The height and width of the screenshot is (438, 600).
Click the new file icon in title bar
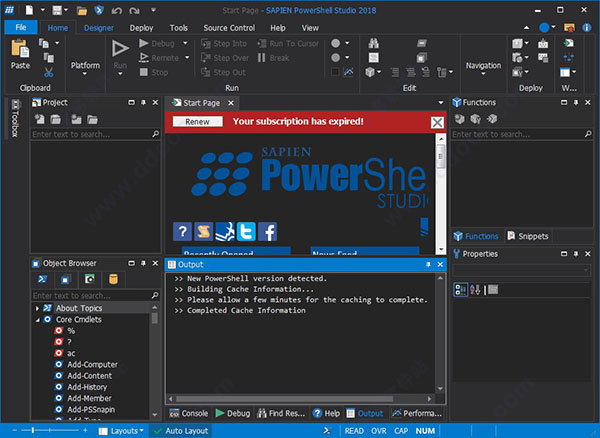click(29, 10)
